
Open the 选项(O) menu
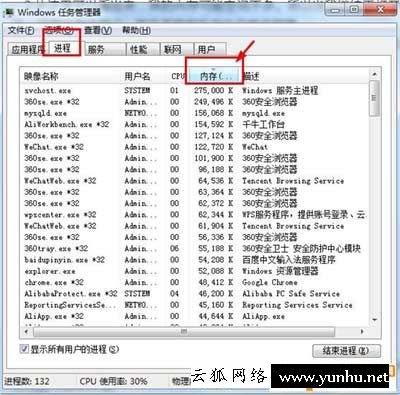click(x=59, y=31)
